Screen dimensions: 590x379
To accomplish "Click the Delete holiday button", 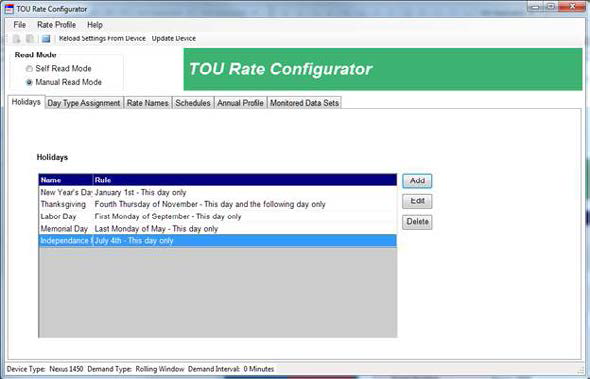I will click(x=417, y=222).
